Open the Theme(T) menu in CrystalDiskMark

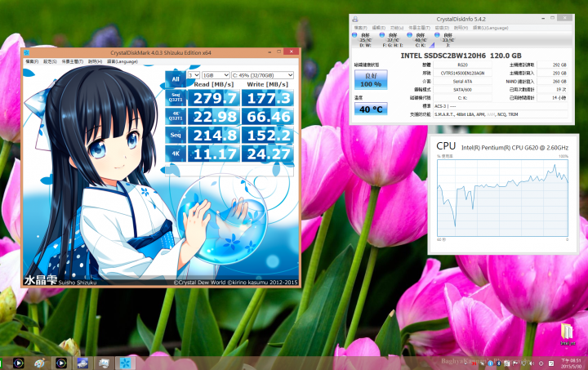click(73, 61)
